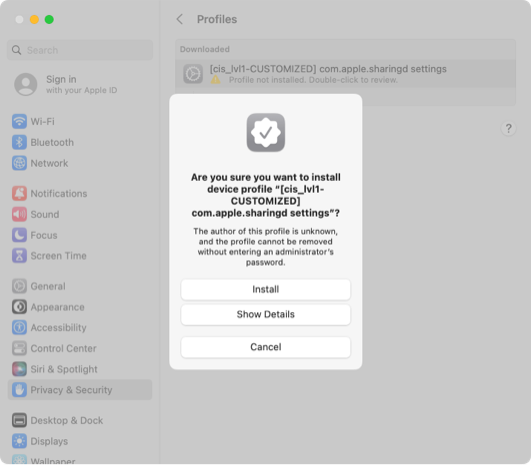Click the verification checkmark badge icon
531x465 pixels.
pos(266,132)
